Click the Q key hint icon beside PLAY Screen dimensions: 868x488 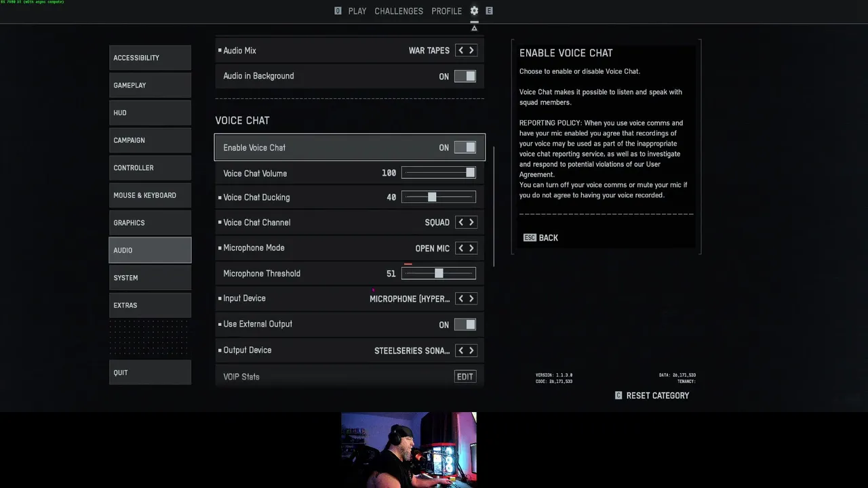(x=338, y=11)
